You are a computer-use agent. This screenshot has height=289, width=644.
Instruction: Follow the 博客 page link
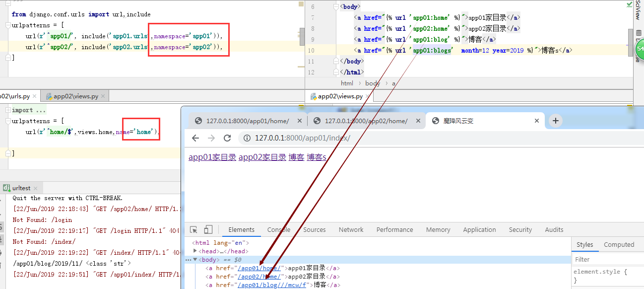[x=296, y=157]
